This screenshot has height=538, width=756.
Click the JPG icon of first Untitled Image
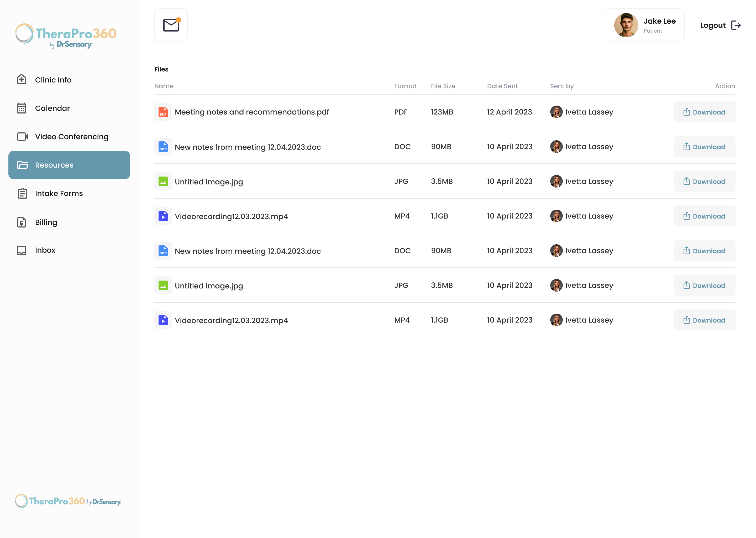[x=163, y=181]
